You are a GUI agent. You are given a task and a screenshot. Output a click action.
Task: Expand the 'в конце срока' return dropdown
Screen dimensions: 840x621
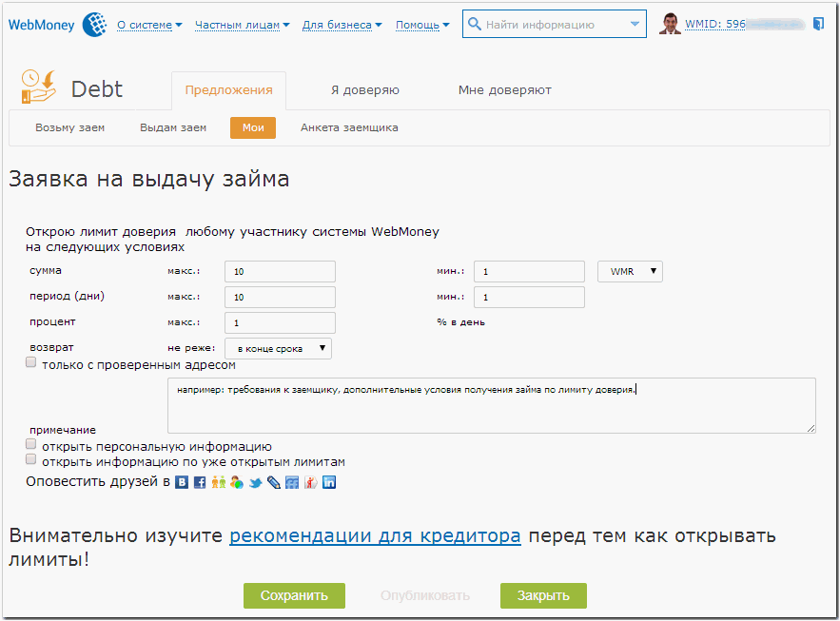(278, 349)
